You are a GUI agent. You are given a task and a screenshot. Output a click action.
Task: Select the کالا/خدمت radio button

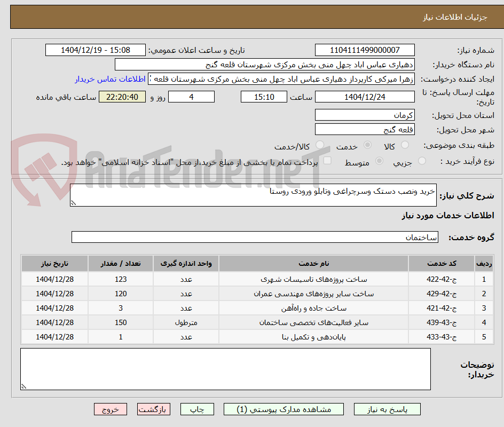click(320, 145)
